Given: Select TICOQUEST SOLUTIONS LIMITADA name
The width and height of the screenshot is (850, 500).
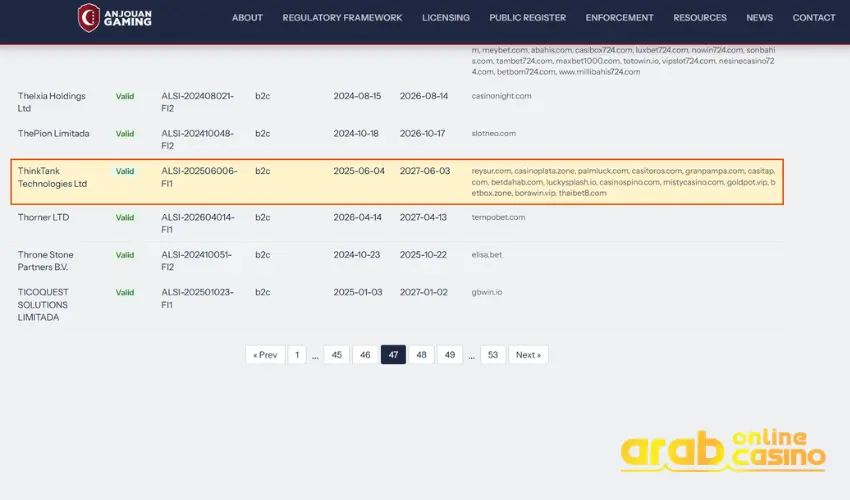Looking at the screenshot, I should tap(43, 305).
